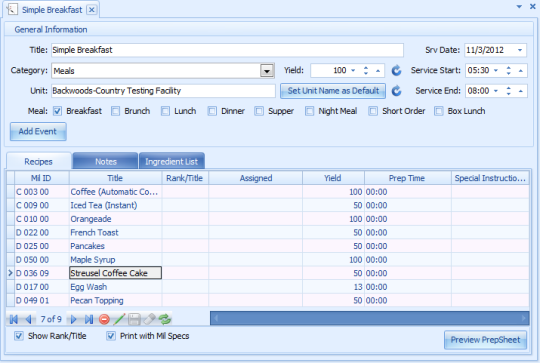Click Service End spinner arrows
Image resolution: width=540 pixels, height=363 pixels.
(509, 91)
